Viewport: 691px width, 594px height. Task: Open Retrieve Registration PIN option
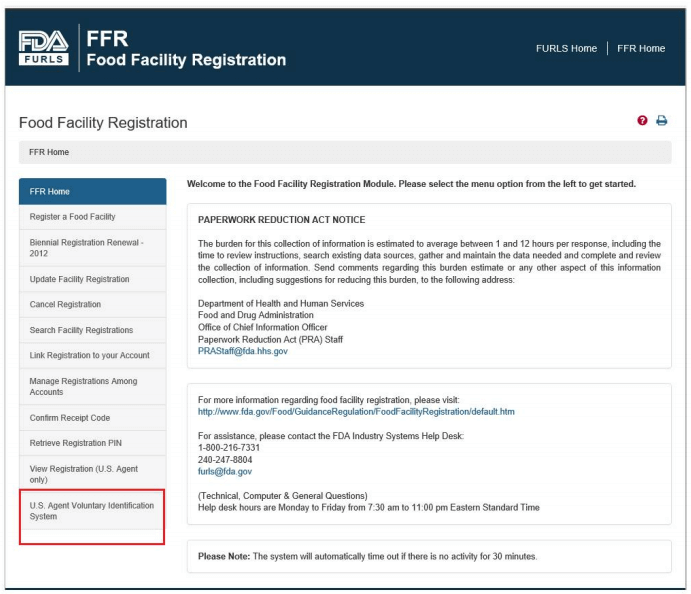pyautogui.click(x=93, y=443)
